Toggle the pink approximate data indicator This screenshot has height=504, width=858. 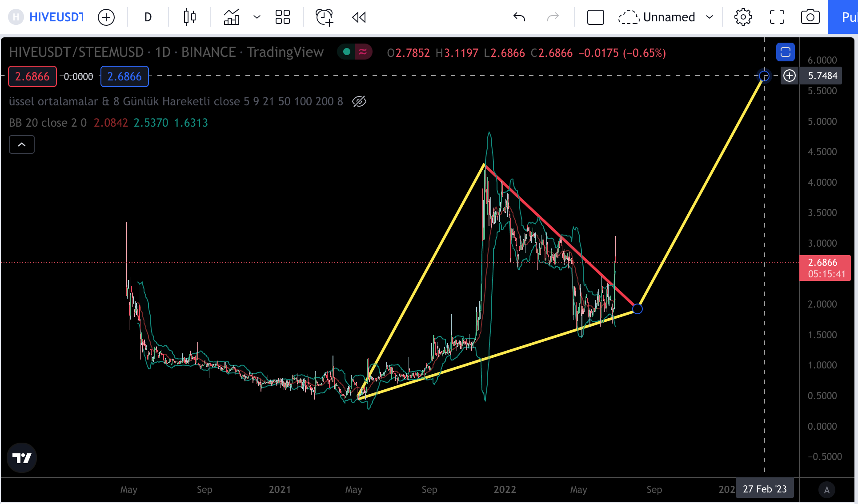coord(363,52)
